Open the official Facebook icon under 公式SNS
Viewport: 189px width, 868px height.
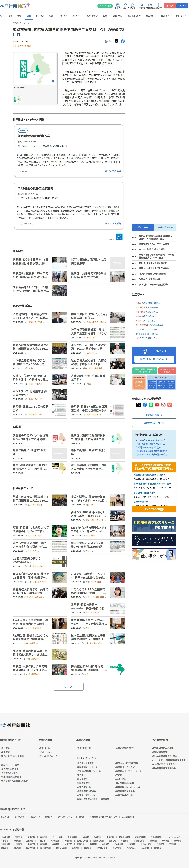145,405
